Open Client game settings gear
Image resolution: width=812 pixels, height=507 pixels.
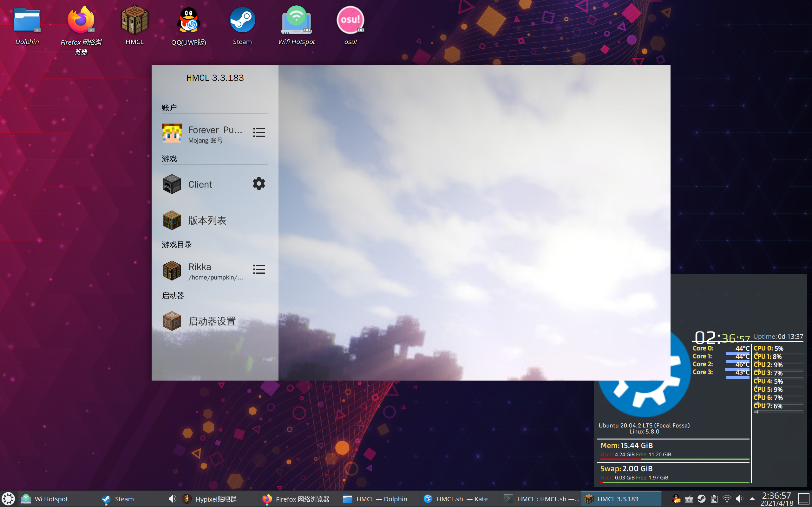[259, 184]
